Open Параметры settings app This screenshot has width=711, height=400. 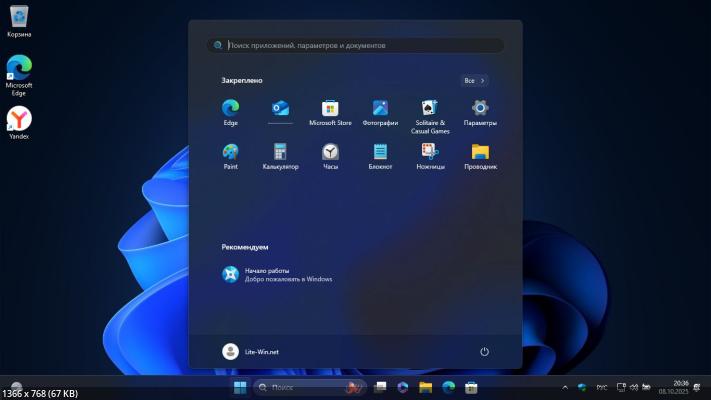(480, 108)
